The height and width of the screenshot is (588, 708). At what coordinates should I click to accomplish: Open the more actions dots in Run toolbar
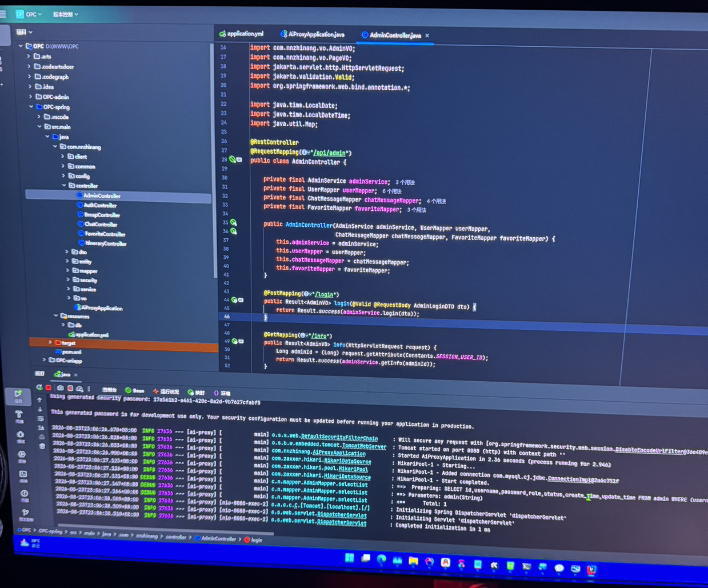89,389
